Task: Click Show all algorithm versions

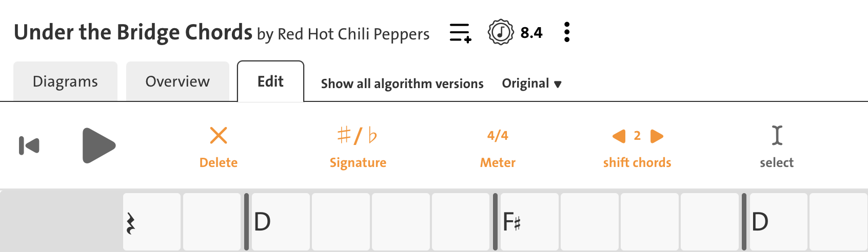Action: [402, 83]
